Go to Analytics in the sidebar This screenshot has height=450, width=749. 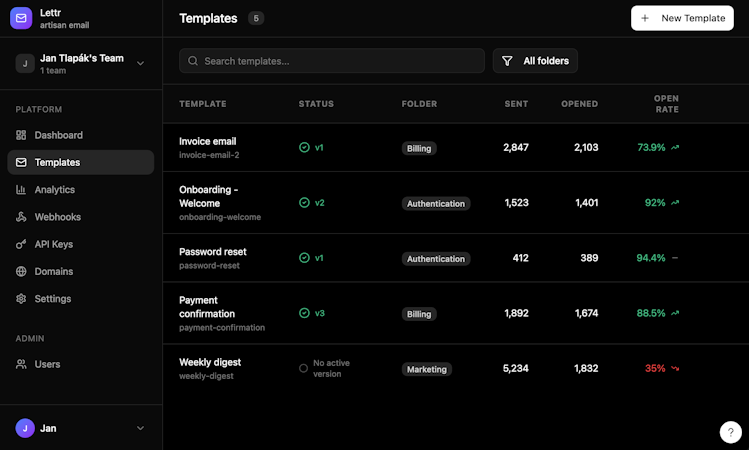(54, 190)
